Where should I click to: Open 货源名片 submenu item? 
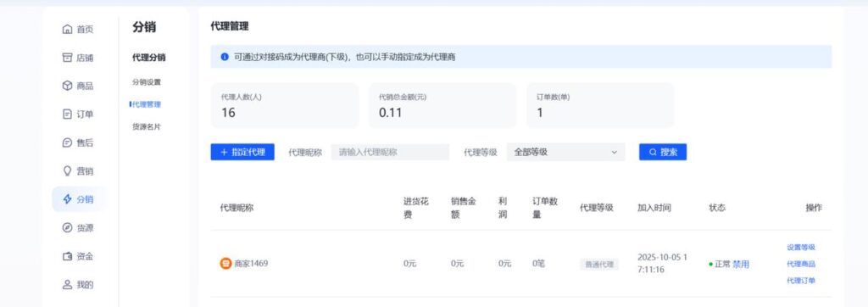pyautogui.click(x=147, y=127)
